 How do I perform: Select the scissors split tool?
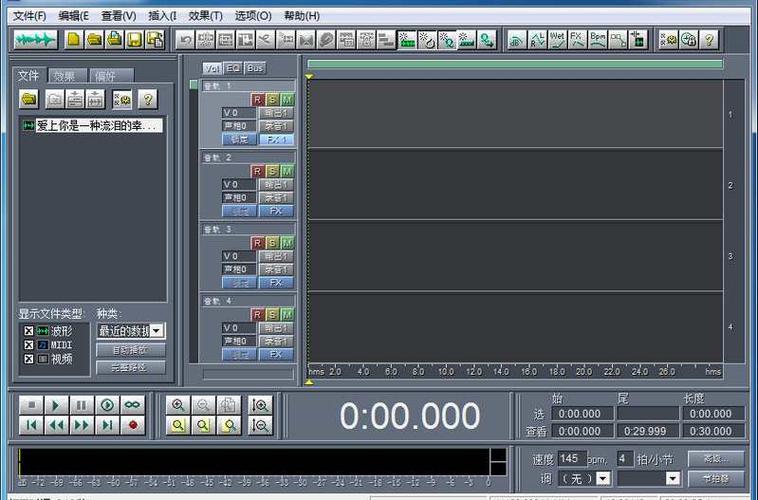265,40
